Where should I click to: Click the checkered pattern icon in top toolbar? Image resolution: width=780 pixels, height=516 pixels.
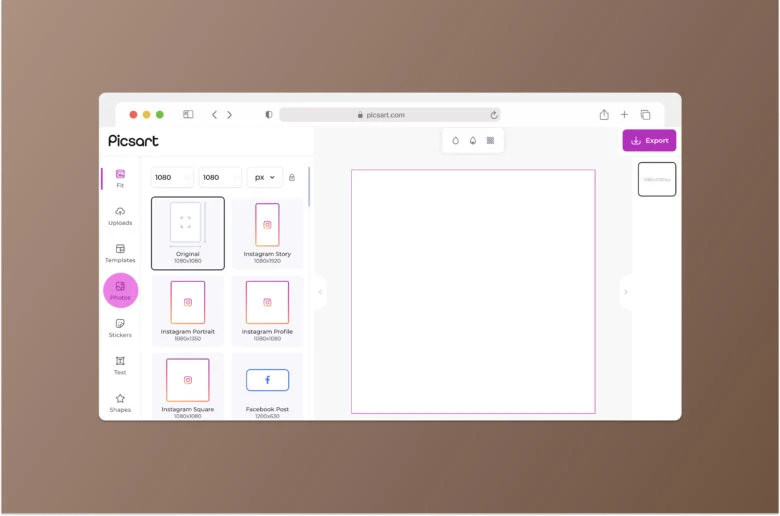click(x=490, y=141)
